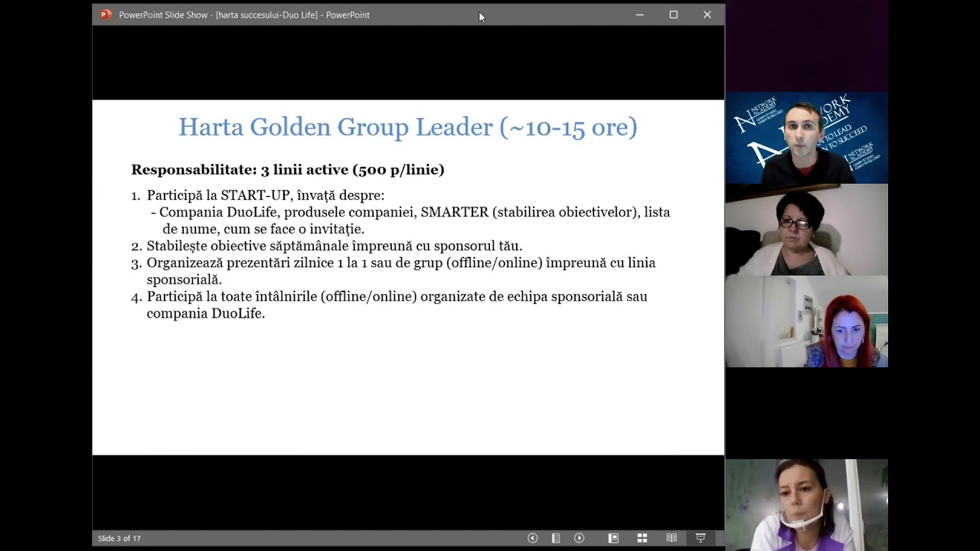Minimize the PowerPoint Slide Show window
Screen dimensions: 980x551
coord(640,15)
